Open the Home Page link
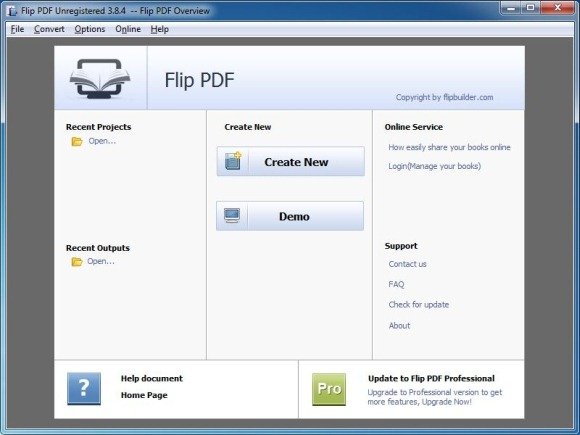 (x=144, y=395)
